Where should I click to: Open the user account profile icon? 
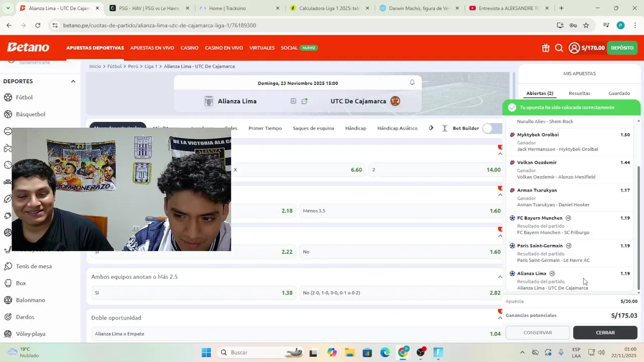pos(574,48)
